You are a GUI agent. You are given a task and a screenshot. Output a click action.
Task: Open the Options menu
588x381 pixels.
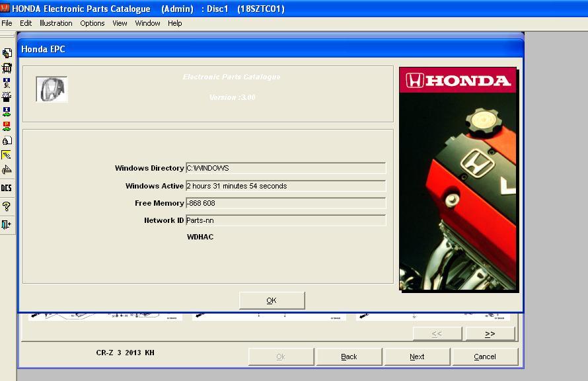coord(92,23)
